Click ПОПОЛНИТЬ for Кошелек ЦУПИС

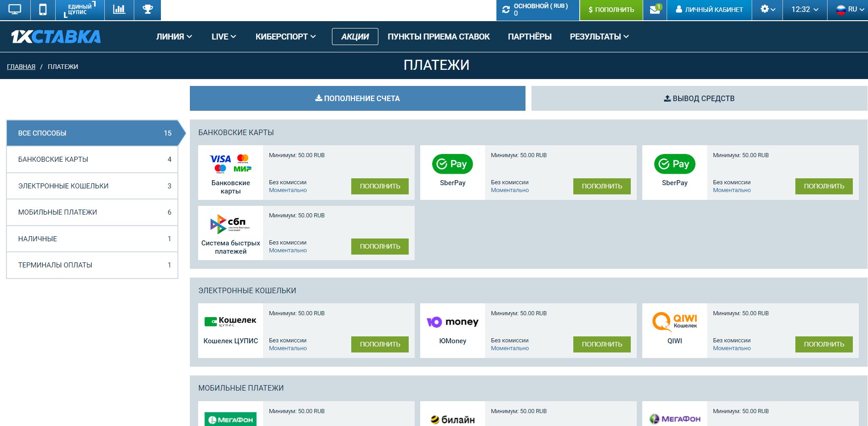(380, 344)
